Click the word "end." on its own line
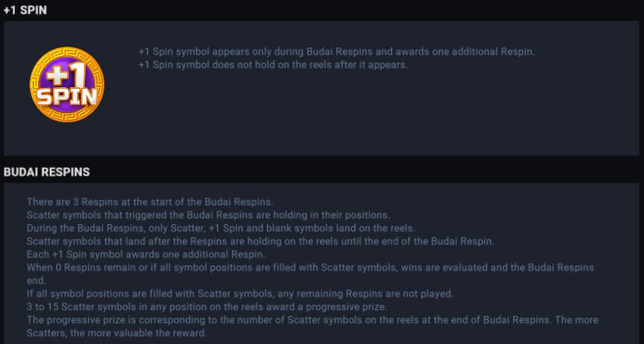This screenshot has height=344, width=644. [x=36, y=281]
